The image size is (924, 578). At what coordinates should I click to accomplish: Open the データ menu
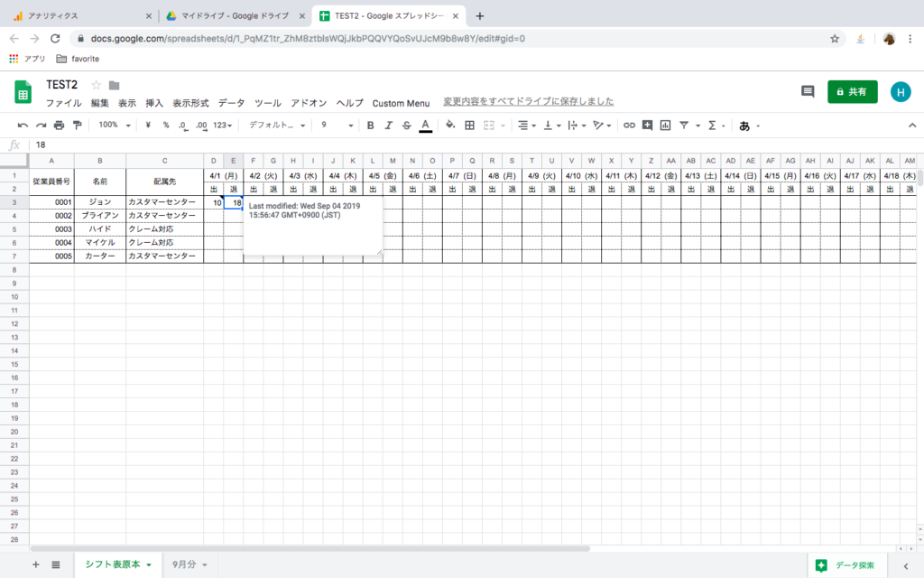click(x=231, y=103)
